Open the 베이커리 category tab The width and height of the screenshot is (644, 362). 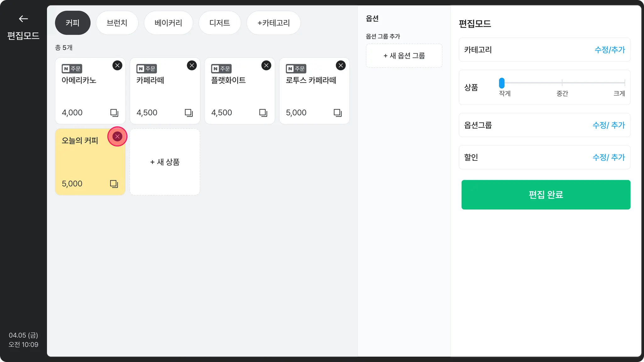tap(168, 23)
